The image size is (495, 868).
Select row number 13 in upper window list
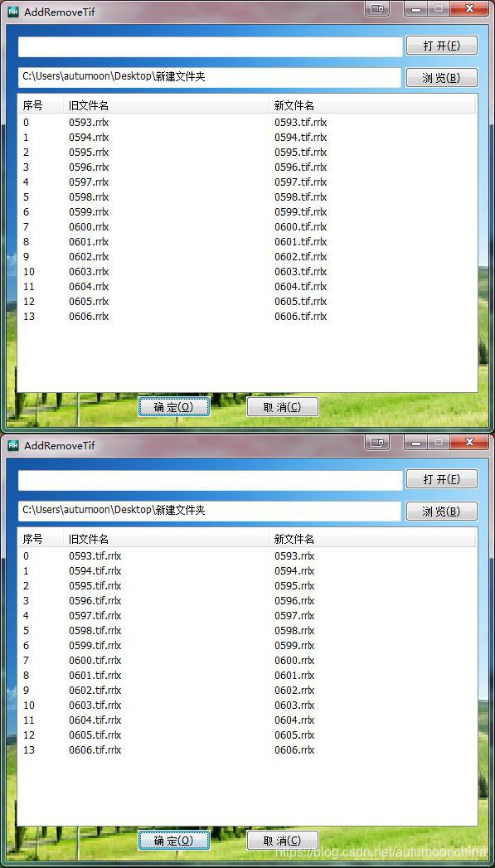(x=29, y=317)
